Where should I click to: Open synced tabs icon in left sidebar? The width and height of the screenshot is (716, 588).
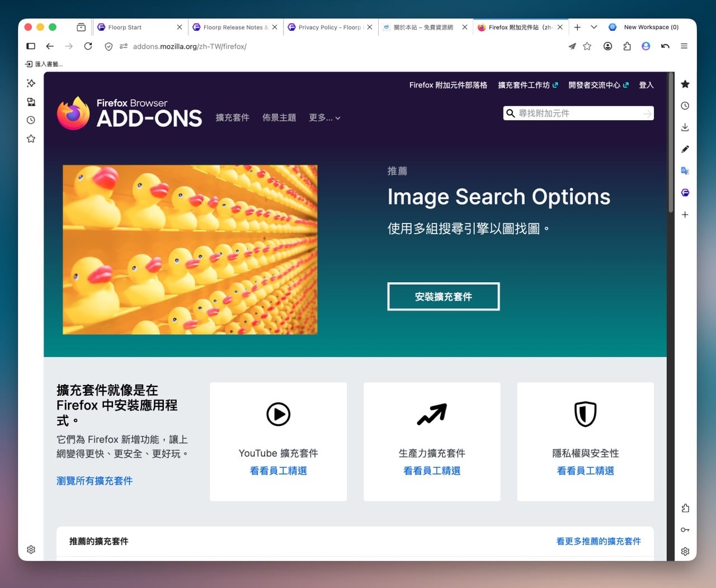31,102
